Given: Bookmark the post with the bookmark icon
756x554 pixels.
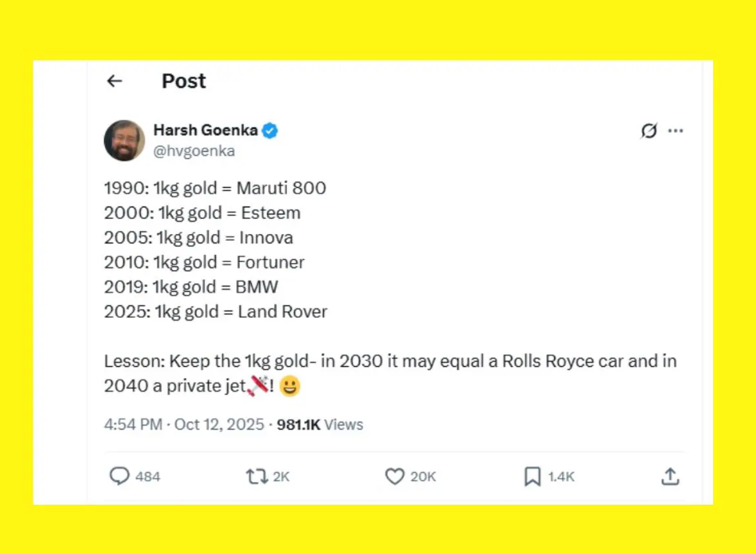Looking at the screenshot, I should pyautogui.click(x=532, y=476).
